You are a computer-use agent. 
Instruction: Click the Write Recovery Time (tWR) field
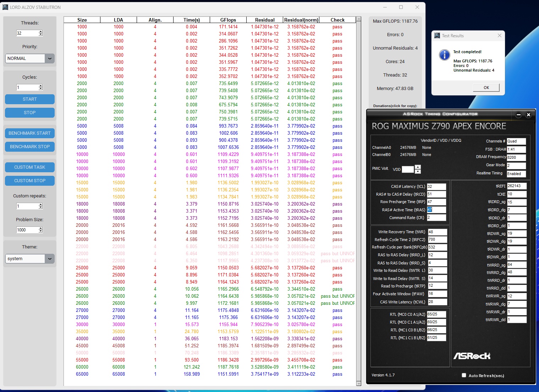pyautogui.click(x=438, y=232)
